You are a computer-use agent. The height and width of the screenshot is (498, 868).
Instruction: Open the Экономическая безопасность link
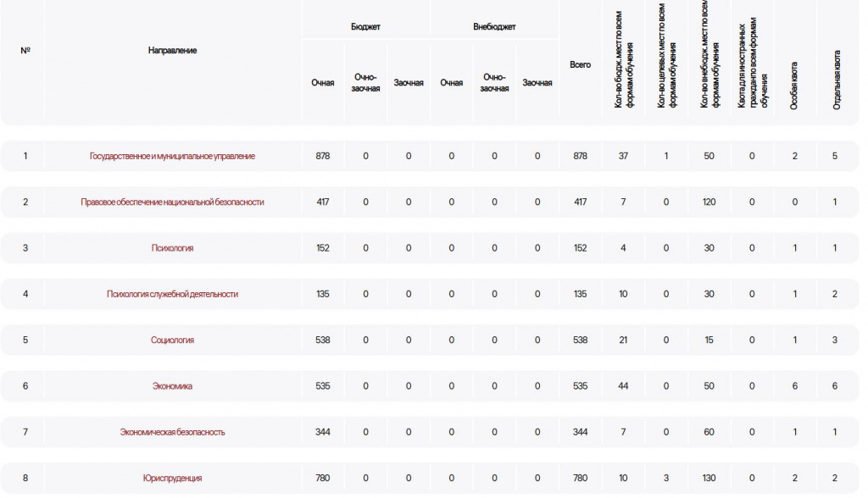[172, 432]
